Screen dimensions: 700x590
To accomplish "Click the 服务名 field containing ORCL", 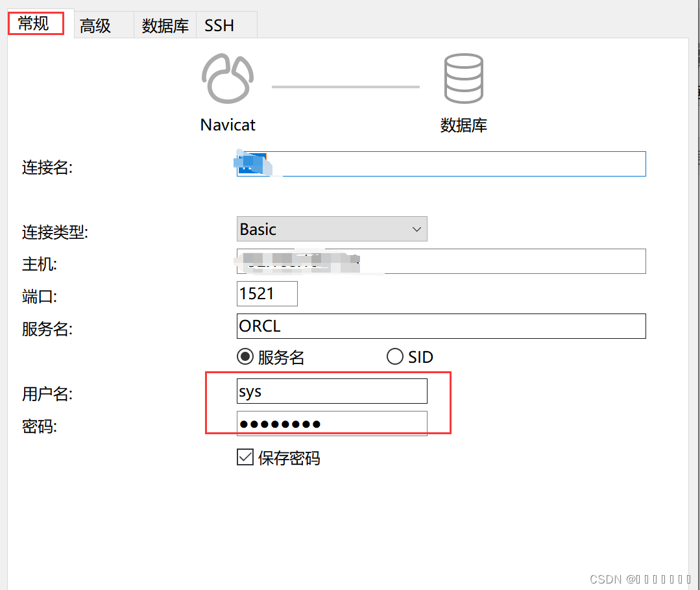I will (441, 326).
